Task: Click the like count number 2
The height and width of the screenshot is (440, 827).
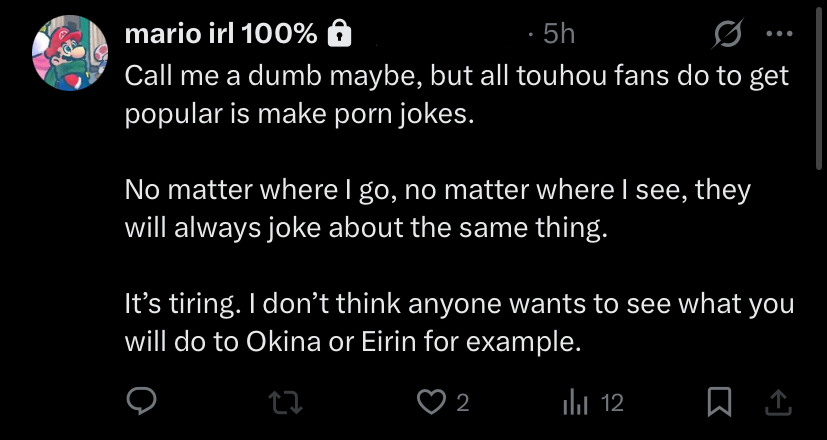Action: pyautogui.click(x=461, y=403)
